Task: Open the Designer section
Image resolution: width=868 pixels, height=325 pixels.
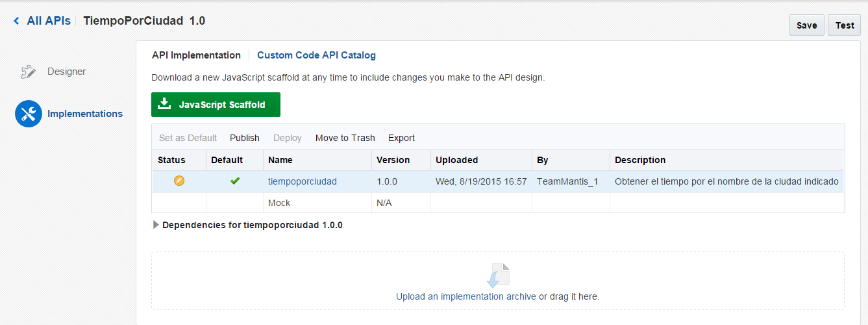Action: [x=66, y=71]
